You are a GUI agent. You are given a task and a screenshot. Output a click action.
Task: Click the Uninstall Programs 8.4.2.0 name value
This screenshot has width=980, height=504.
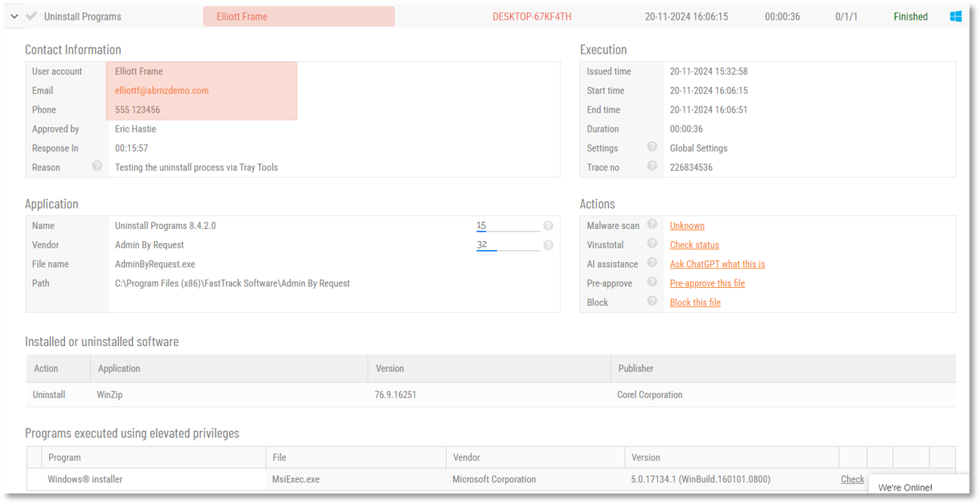click(165, 226)
